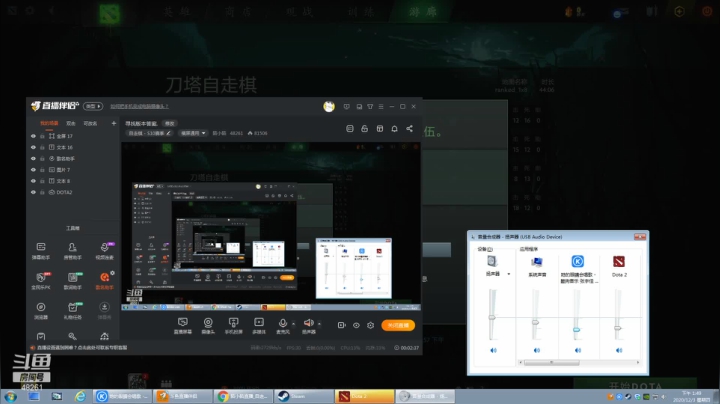Hide the 文本 8 layer

pyautogui.click(x=33, y=181)
